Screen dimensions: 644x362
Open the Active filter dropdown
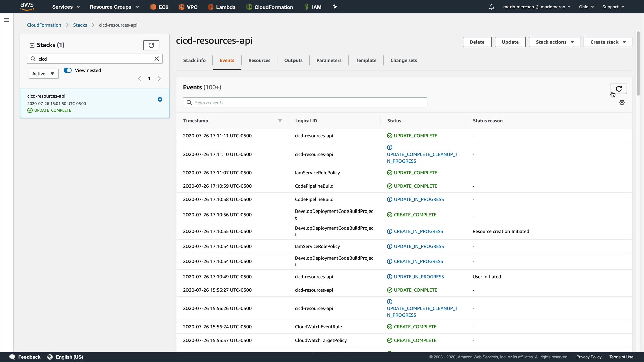click(43, 74)
